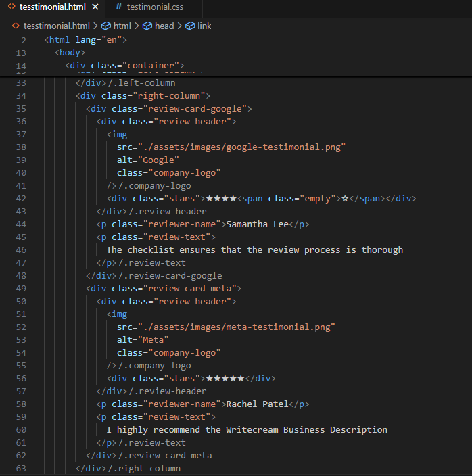Expand chevron between head and link breadcrumbs

tap(179, 26)
